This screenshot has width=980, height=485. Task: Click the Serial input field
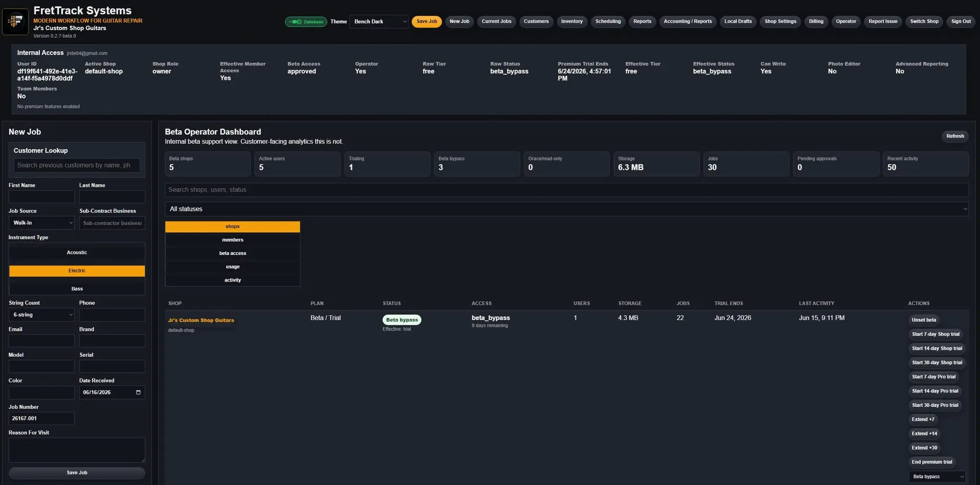[x=112, y=366]
